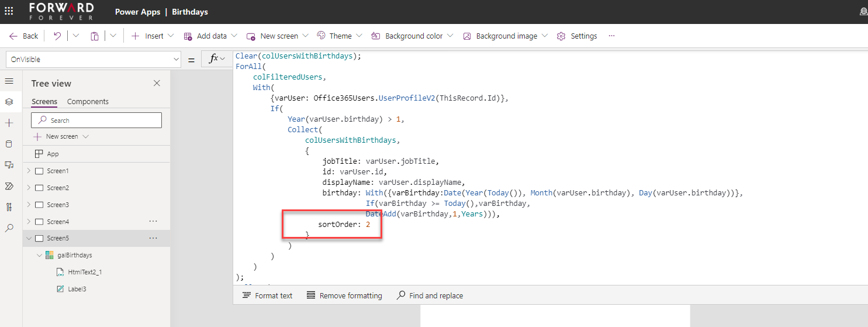Screen dimensions: 868x327
Task: Toggle the hamburger menu icon
Action: [9, 81]
